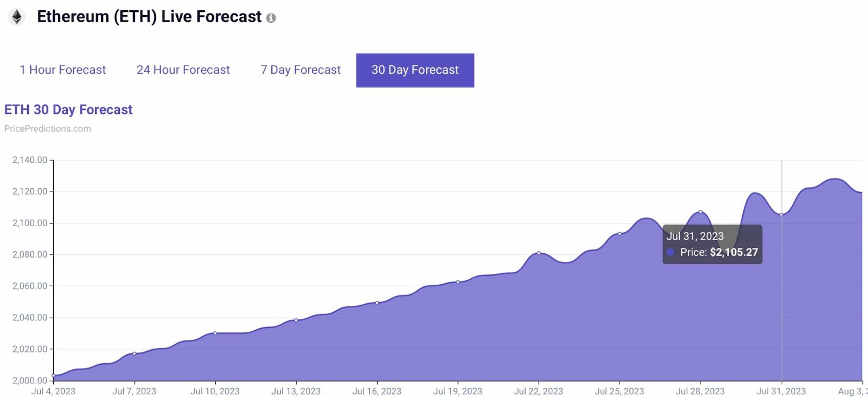Viewport: 868px width, 398px height.
Task: Select the 30 Day Forecast tab
Action: [415, 70]
